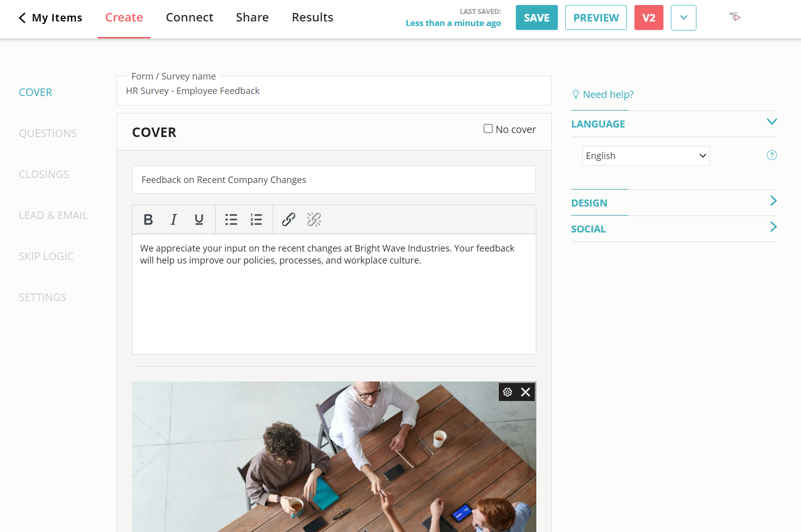Screen dimensions: 801x532
Task: Click the Form / Survey name input field
Action: tap(334, 90)
